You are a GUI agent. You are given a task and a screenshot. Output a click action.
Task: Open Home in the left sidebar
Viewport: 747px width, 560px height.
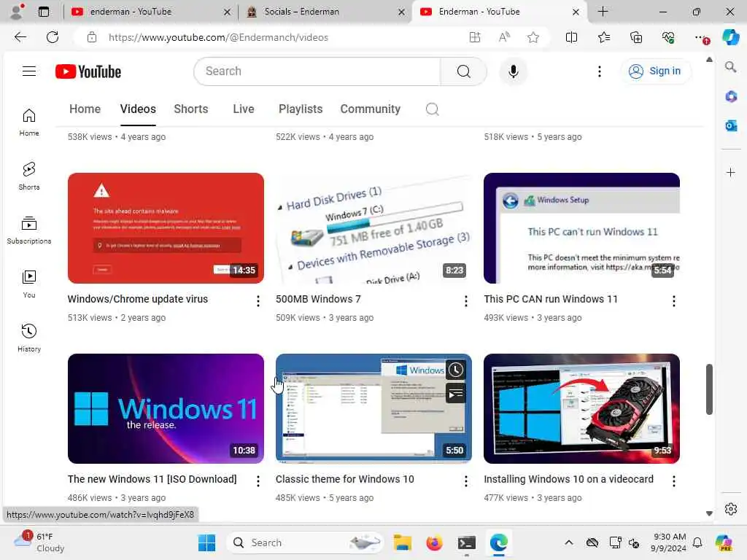click(x=29, y=122)
